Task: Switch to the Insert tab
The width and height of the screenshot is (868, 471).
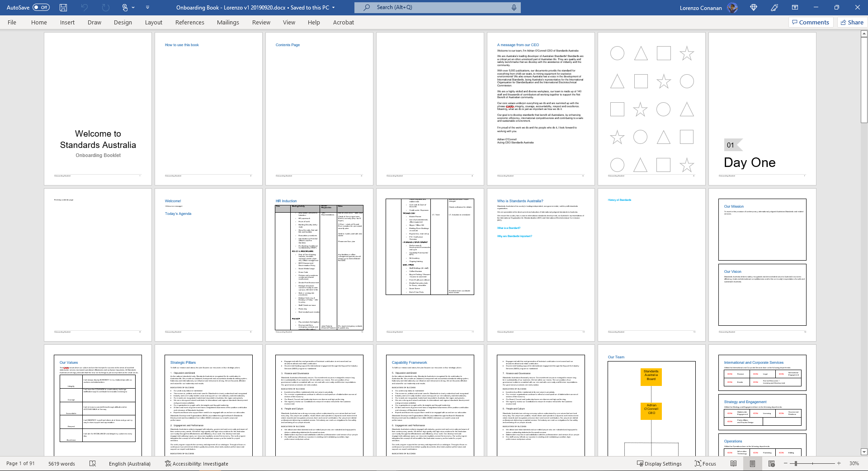Action: coord(67,22)
